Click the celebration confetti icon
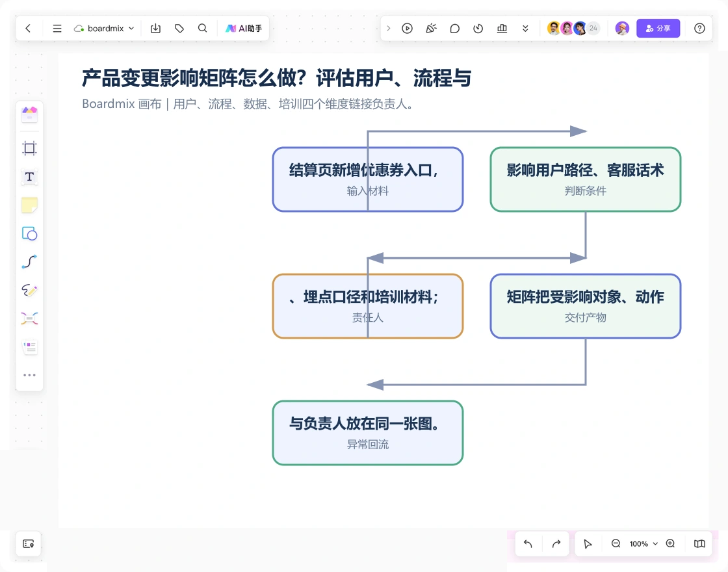728x572 pixels. click(x=432, y=29)
